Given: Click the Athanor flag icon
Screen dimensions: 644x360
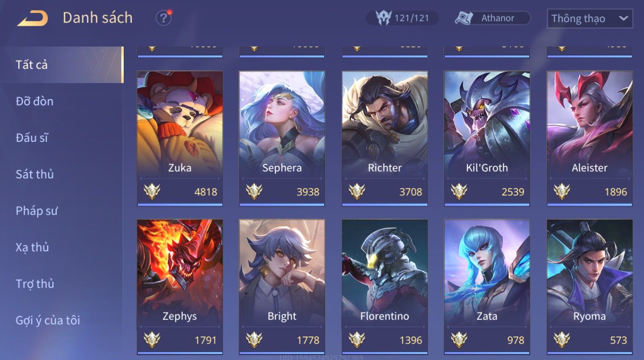Looking at the screenshot, I should point(464,18).
